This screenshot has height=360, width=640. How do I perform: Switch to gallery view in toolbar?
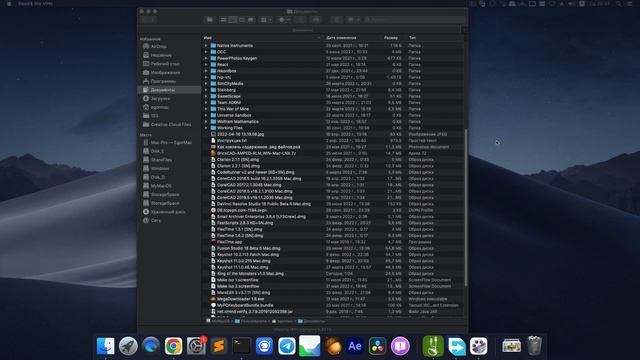(251, 20)
